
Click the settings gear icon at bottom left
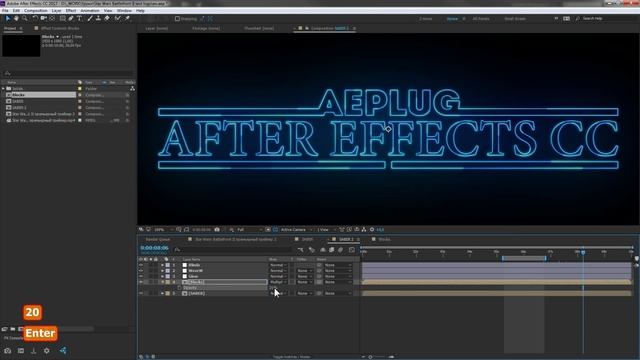(47, 351)
